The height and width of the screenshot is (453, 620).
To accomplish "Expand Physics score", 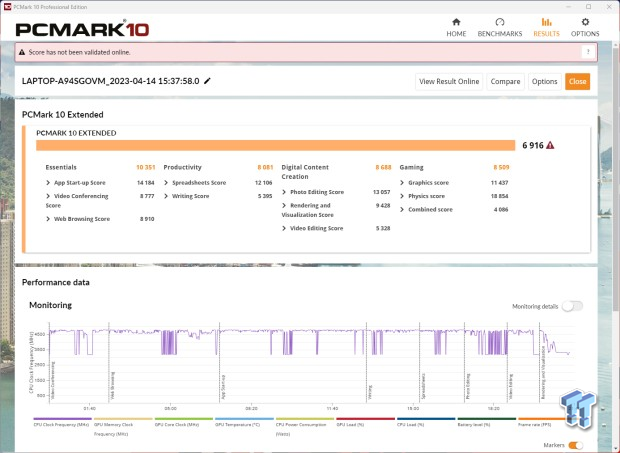I will pos(402,196).
